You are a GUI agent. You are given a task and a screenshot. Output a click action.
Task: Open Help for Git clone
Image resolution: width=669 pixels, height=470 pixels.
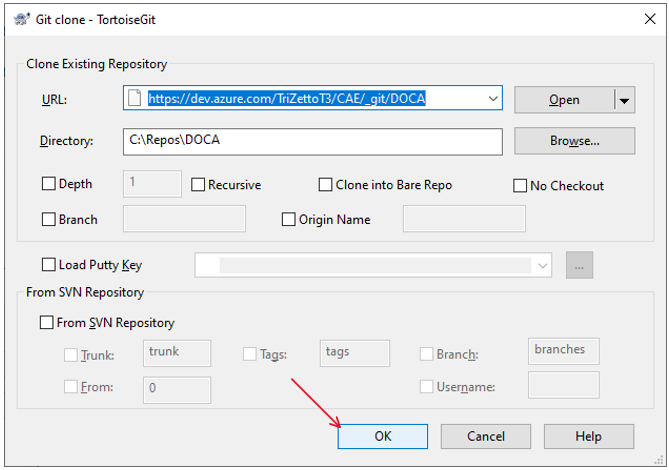[x=588, y=436]
